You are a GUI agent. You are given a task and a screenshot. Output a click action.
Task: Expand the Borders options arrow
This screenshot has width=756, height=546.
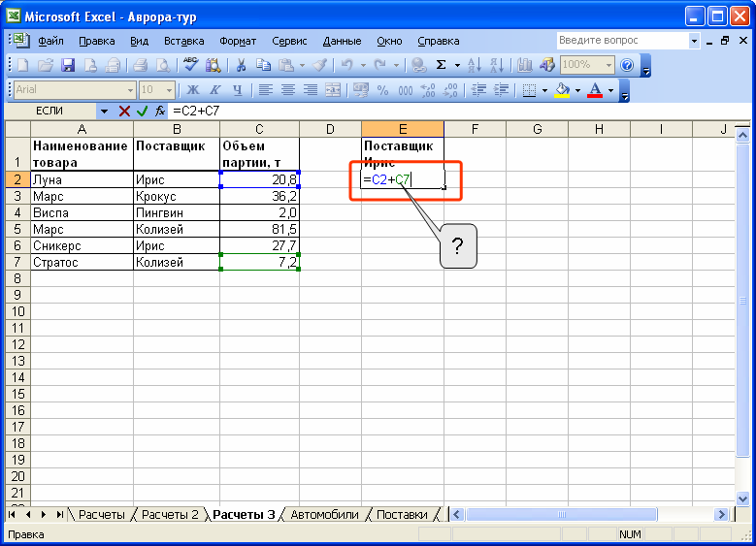coord(544,90)
